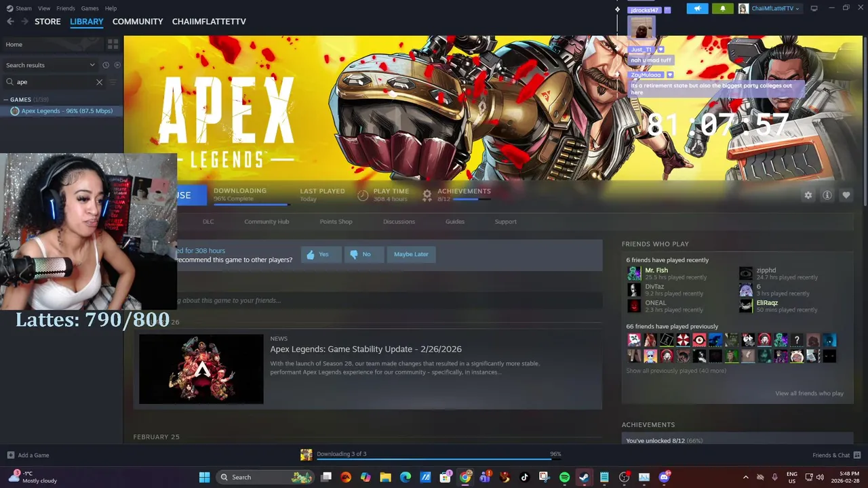Switch to the STORE section
868x488 pixels.
[x=47, y=22]
